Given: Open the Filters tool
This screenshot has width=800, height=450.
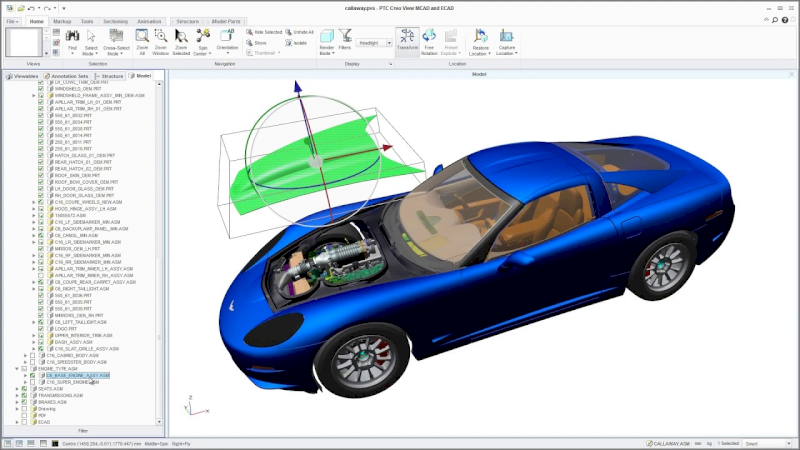Looking at the screenshot, I should click(344, 37).
